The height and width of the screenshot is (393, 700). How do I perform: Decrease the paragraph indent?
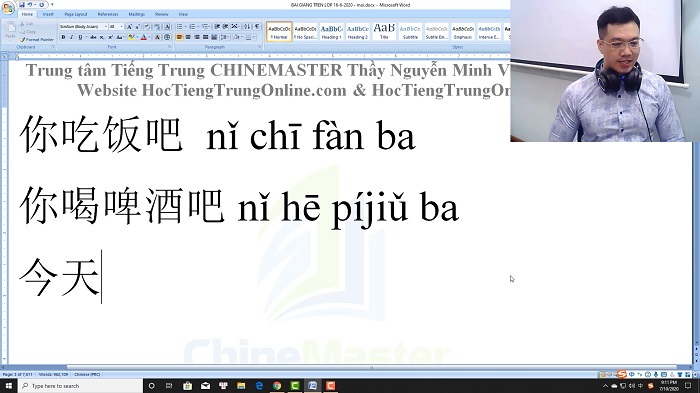(x=217, y=27)
